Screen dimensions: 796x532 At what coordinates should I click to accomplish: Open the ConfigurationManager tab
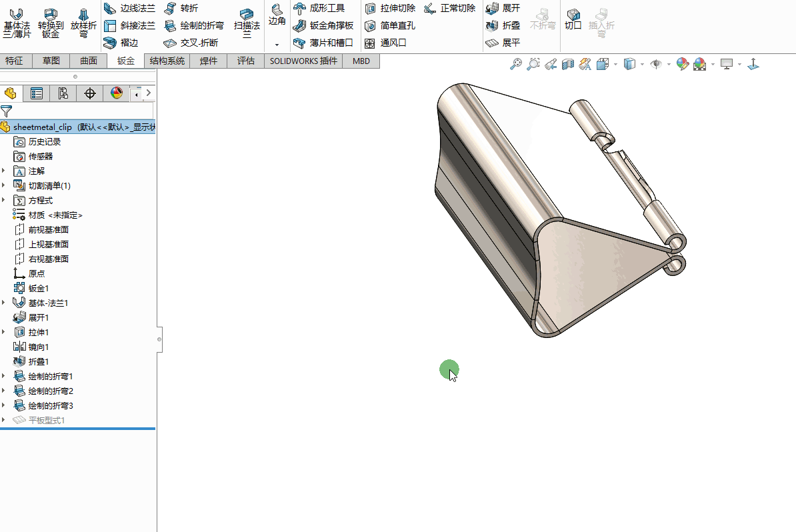63,93
